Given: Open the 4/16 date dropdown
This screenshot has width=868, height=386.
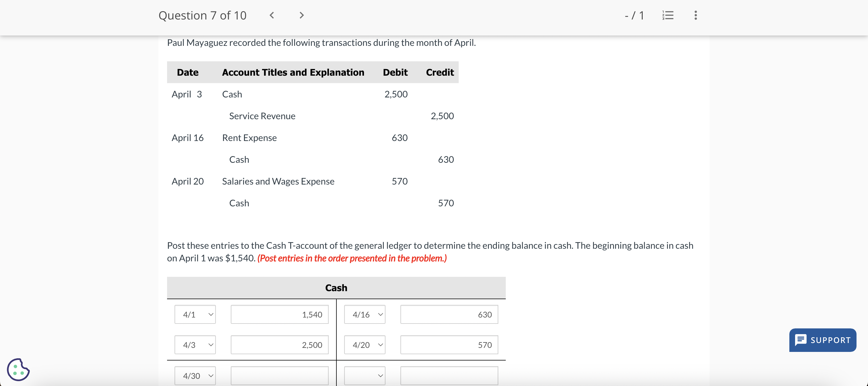Looking at the screenshot, I should point(365,314).
